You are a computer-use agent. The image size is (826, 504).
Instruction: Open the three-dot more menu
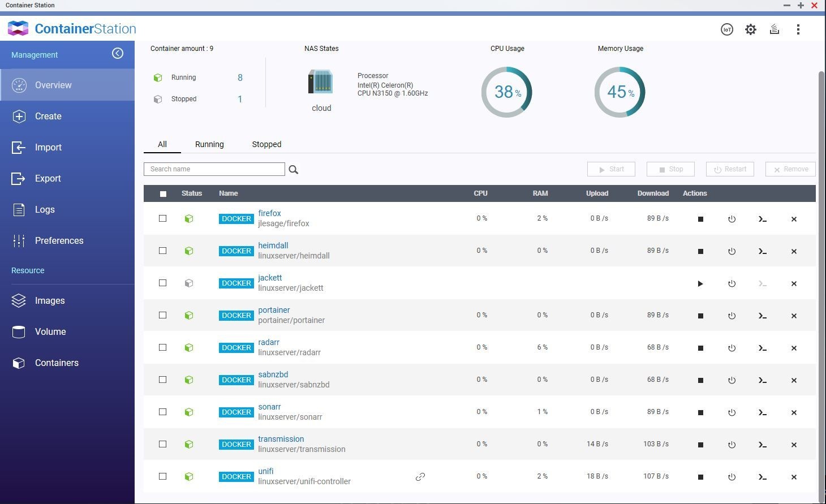(x=798, y=29)
